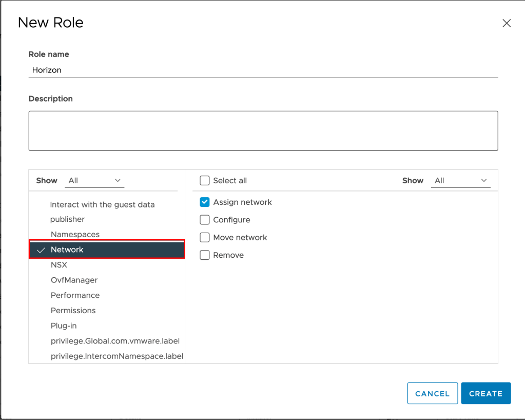Click the Cancel button
This screenshot has width=525, height=420.
[x=432, y=393]
